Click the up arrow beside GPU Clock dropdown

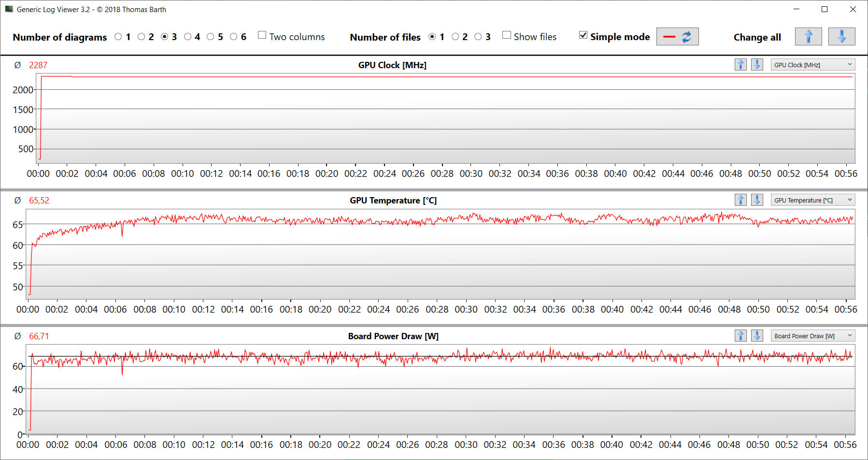pos(740,65)
